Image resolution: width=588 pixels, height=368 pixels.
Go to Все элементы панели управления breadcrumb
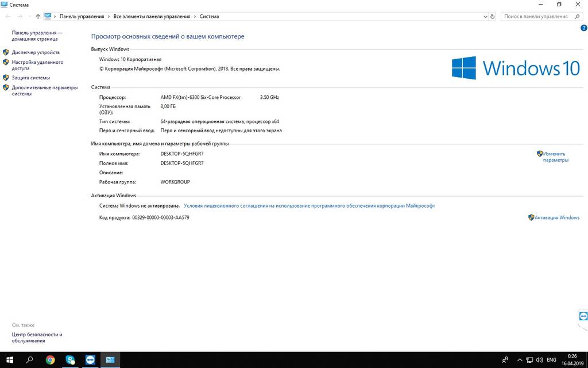tap(152, 17)
